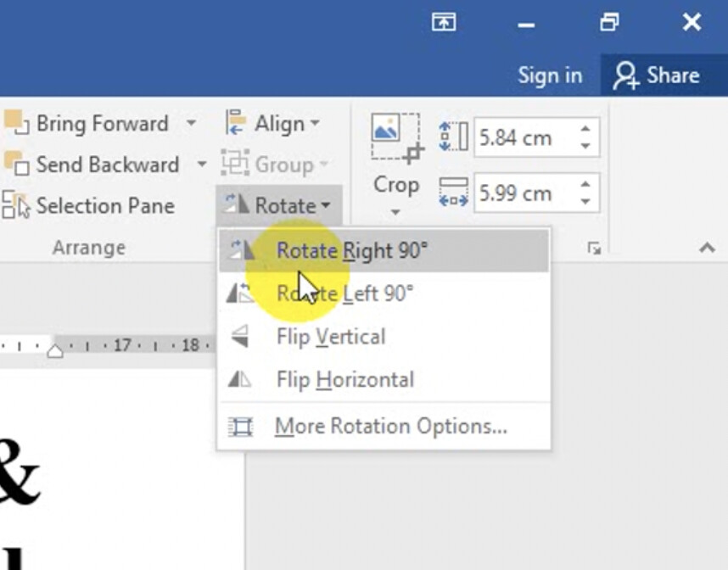Click the Restore Down window button
Viewport: 728px width, 570px height.
pyautogui.click(x=609, y=22)
